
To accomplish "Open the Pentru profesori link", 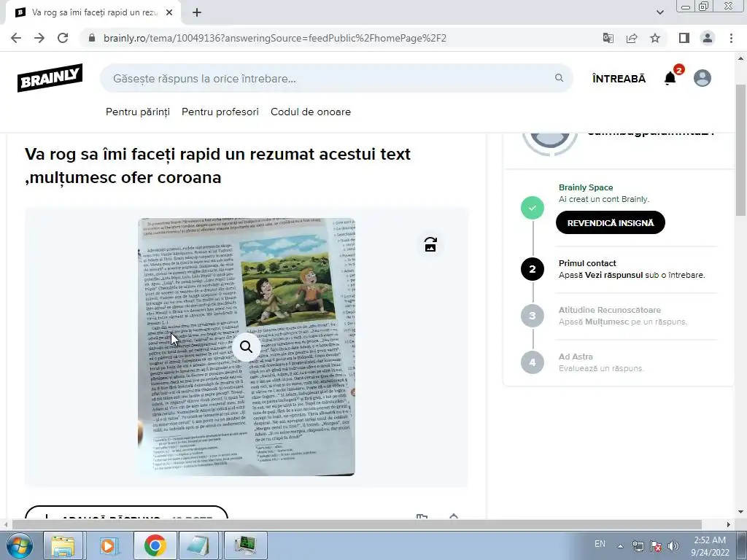I will (x=220, y=112).
